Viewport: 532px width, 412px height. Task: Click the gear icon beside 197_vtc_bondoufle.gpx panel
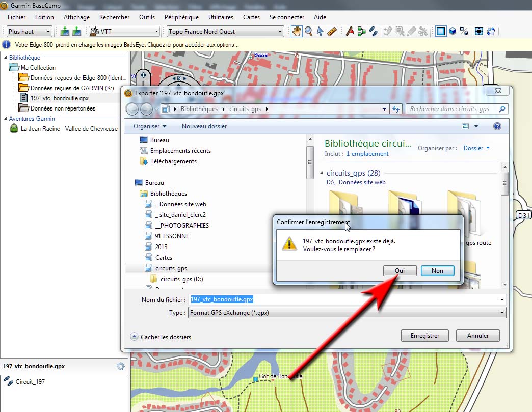(121, 366)
